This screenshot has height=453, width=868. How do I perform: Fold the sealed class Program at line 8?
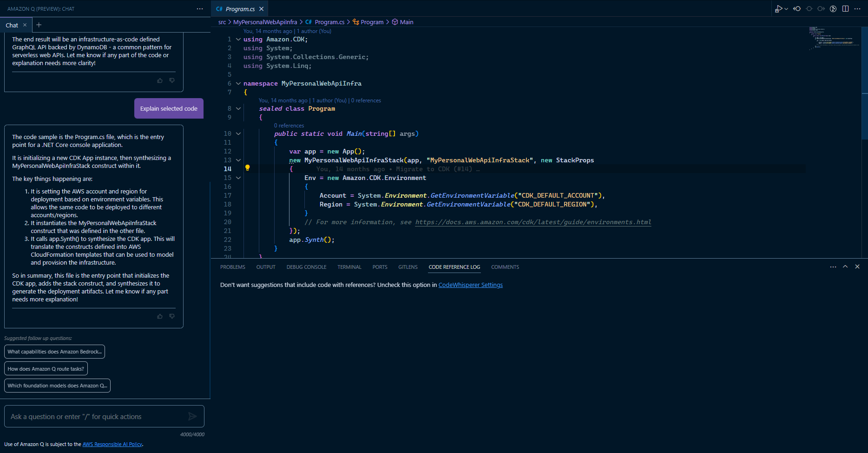(238, 109)
